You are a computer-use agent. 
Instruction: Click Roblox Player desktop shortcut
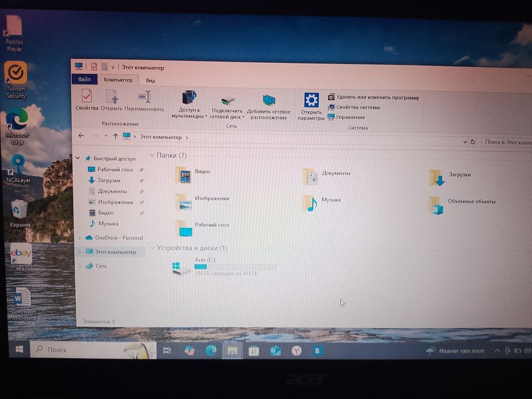point(14,33)
